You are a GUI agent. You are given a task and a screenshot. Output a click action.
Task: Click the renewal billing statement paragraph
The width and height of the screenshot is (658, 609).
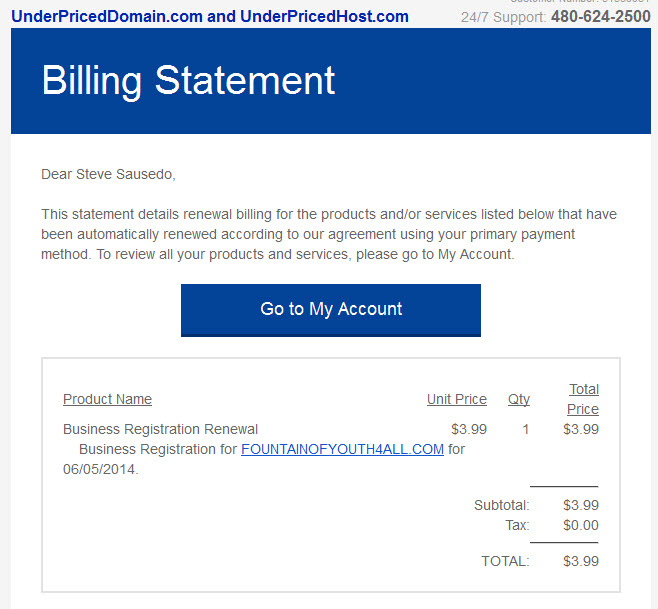[x=329, y=234]
